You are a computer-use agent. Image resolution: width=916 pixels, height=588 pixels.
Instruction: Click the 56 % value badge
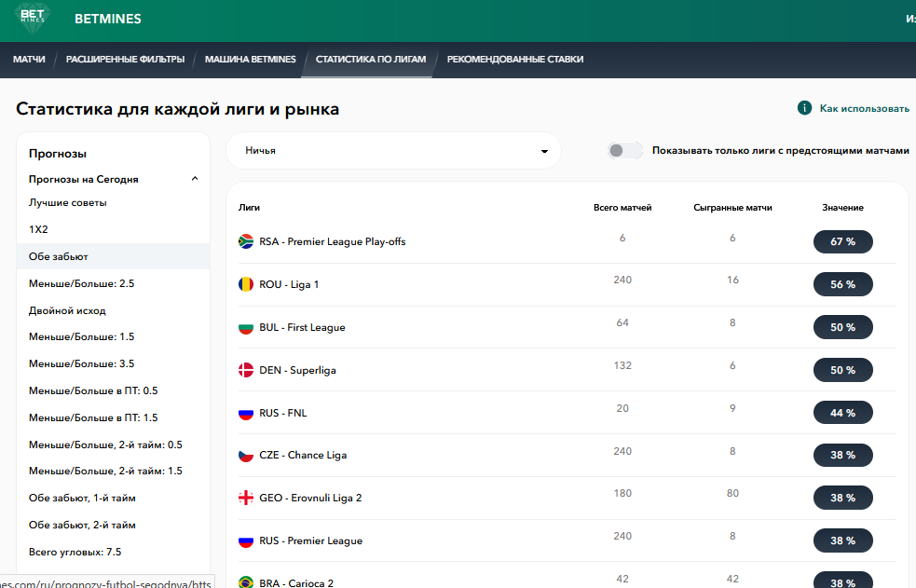(843, 284)
